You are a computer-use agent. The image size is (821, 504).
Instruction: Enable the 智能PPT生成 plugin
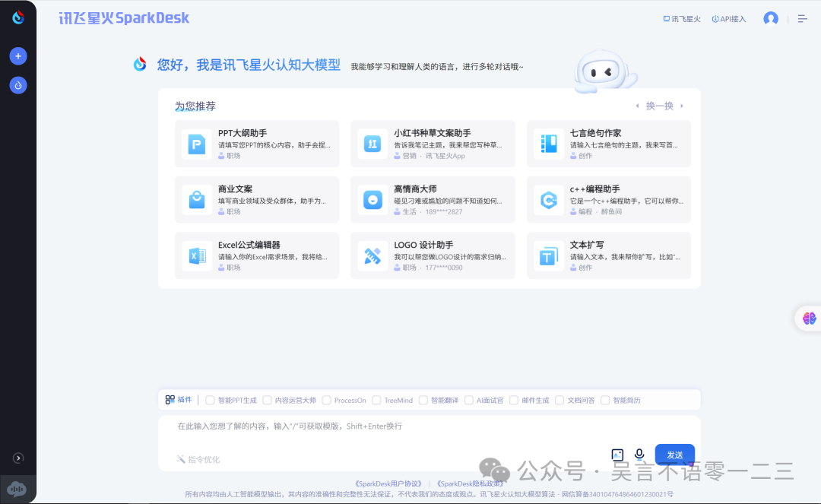(209, 399)
